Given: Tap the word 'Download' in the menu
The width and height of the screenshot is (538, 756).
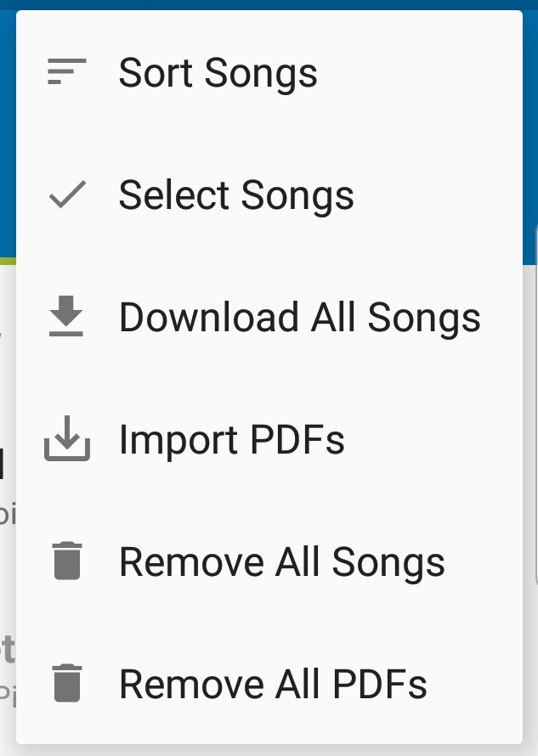Looking at the screenshot, I should click(209, 317).
